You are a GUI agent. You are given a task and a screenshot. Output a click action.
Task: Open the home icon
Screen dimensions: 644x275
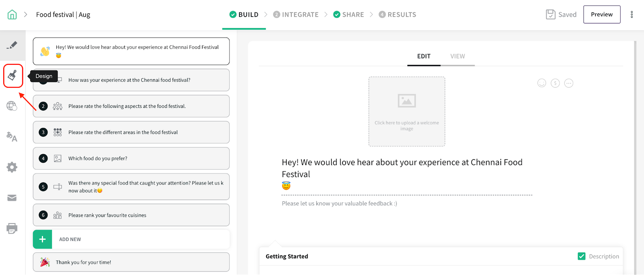click(x=12, y=14)
